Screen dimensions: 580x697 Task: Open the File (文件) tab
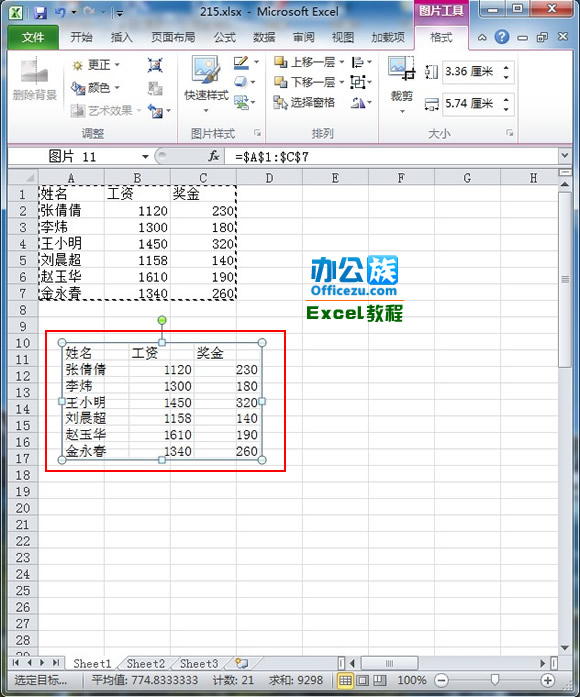(x=33, y=37)
